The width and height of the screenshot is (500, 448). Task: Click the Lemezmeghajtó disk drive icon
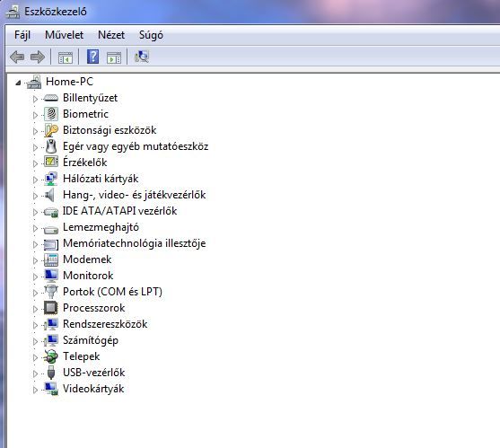51,229
